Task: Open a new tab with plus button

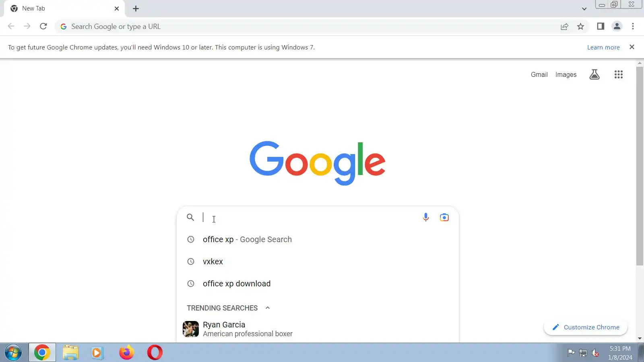Action: 136,8
